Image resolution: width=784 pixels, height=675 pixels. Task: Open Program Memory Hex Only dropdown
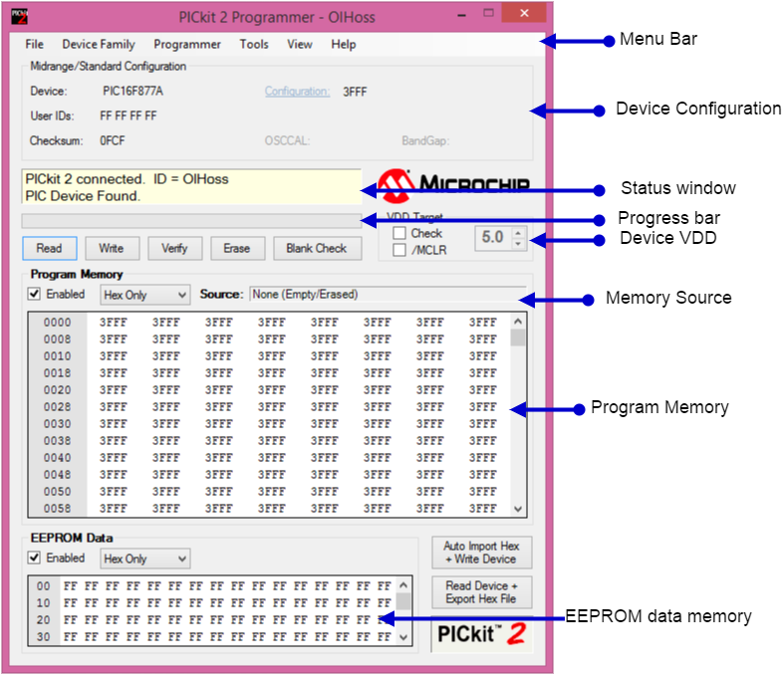tap(144, 295)
